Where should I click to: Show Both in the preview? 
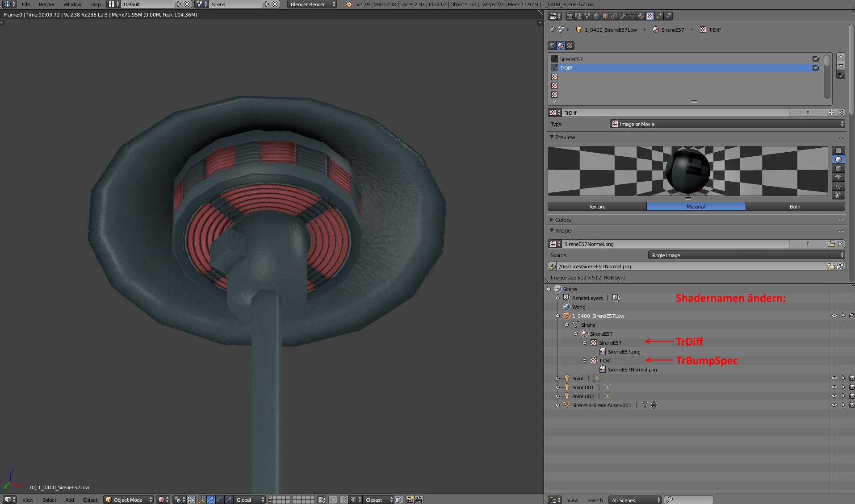[x=795, y=207]
